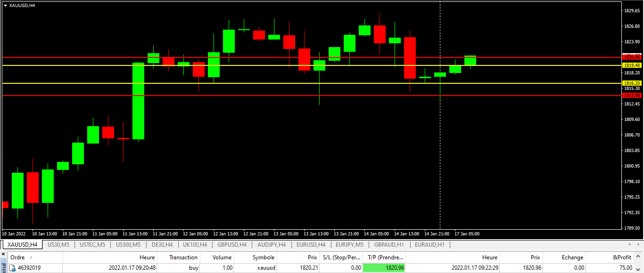644x273 pixels.
Task: Open the GBPUSD,H4 chart tab
Action: coord(232,245)
